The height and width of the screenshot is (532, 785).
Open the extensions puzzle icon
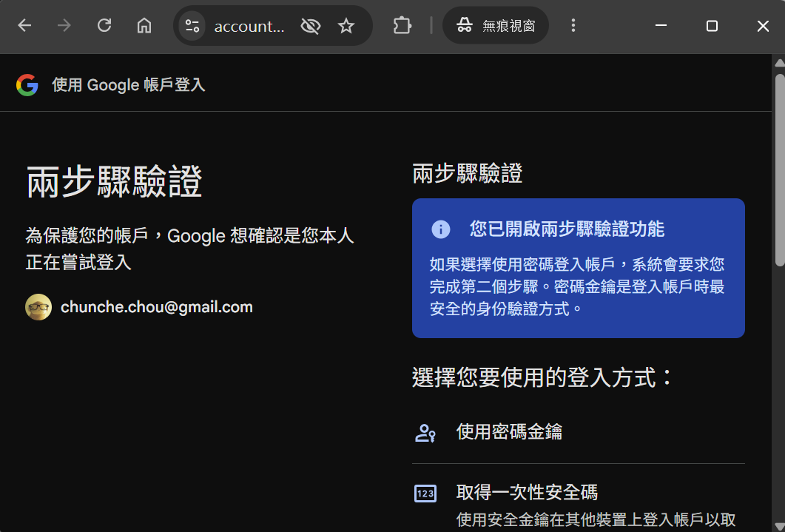tap(402, 25)
